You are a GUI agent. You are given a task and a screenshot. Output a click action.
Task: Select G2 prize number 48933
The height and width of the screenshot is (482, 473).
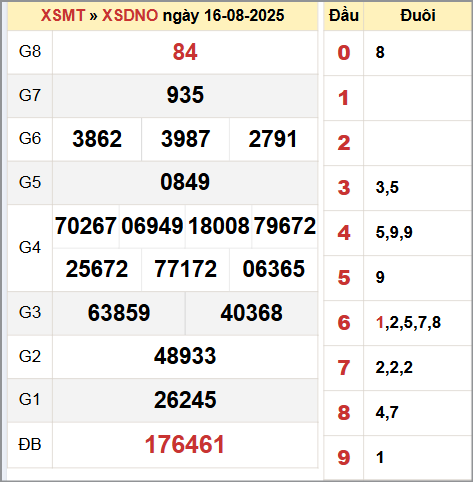click(185, 356)
